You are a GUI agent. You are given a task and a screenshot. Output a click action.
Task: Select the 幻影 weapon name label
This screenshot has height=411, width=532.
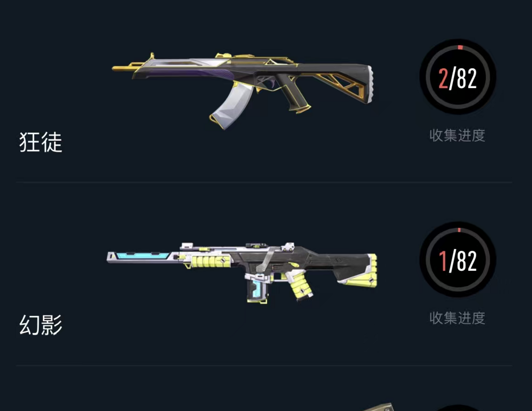tap(41, 325)
